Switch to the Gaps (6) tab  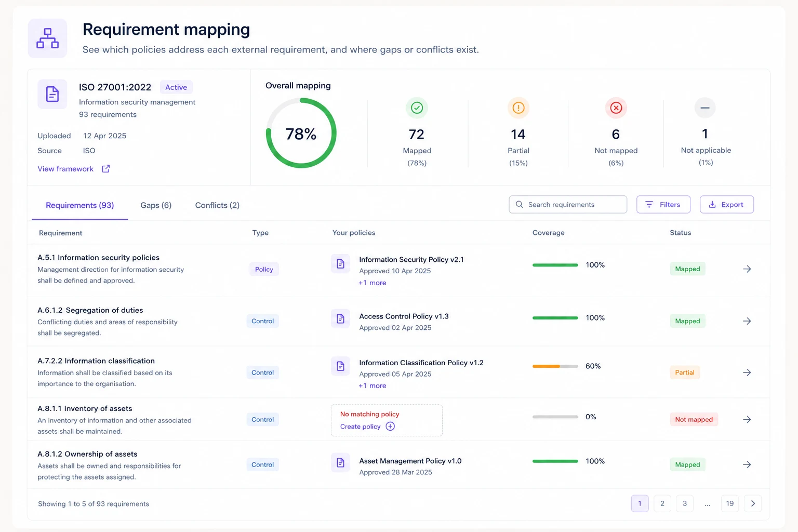click(x=156, y=205)
